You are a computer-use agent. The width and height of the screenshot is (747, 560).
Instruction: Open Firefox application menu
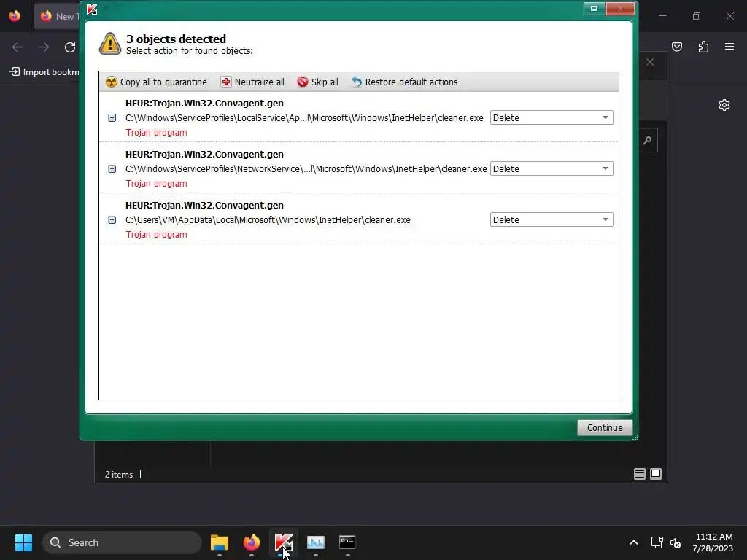pos(729,47)
